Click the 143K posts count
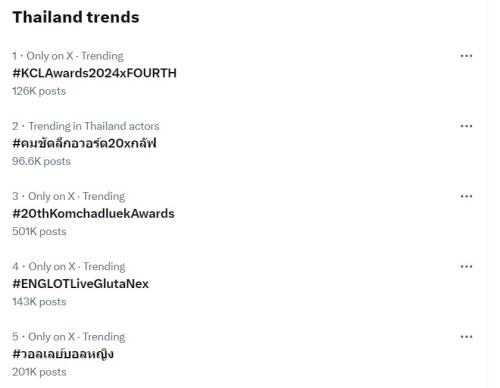The width and height of the screenshot is (500, 388). pos(39,302)
